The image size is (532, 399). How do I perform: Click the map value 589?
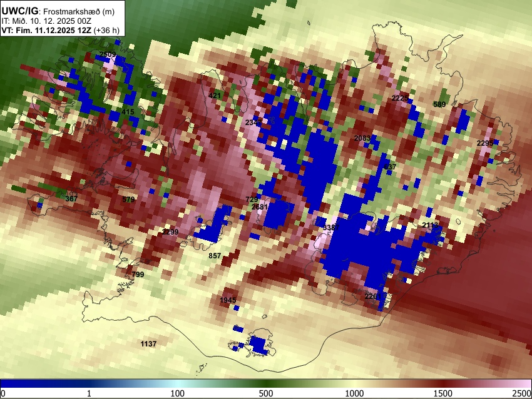tap(439, 104)
